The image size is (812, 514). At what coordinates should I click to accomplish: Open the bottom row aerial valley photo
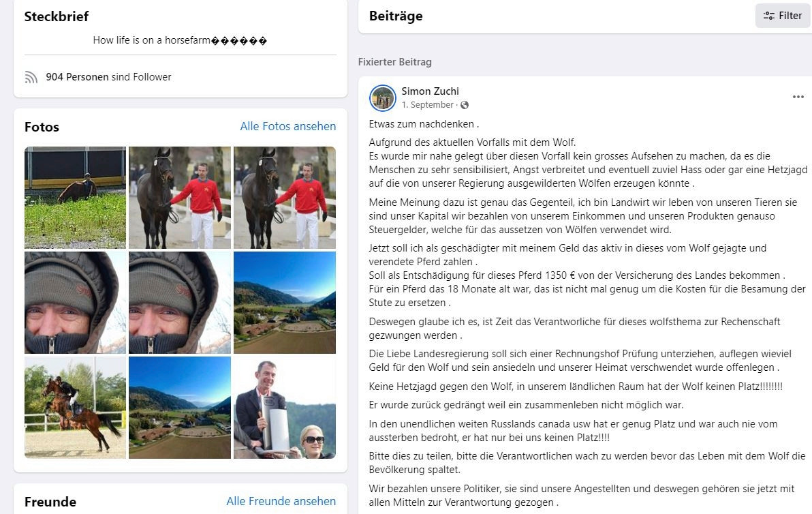180,407
